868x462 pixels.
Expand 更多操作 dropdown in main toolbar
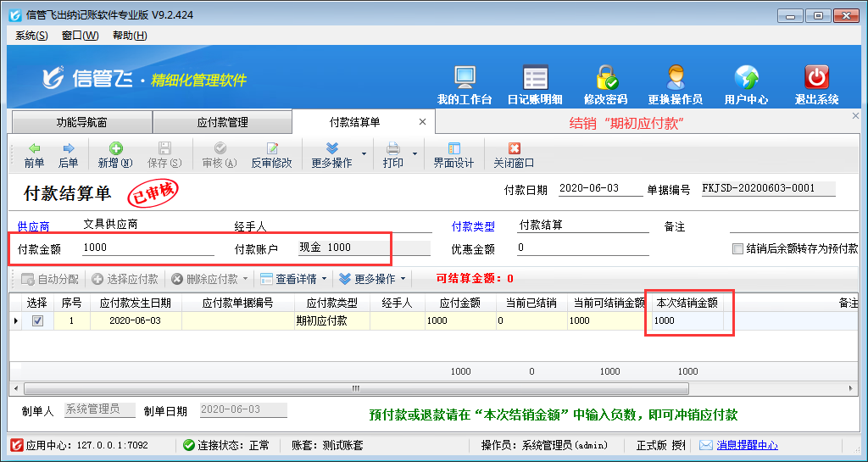pos(364,154)
